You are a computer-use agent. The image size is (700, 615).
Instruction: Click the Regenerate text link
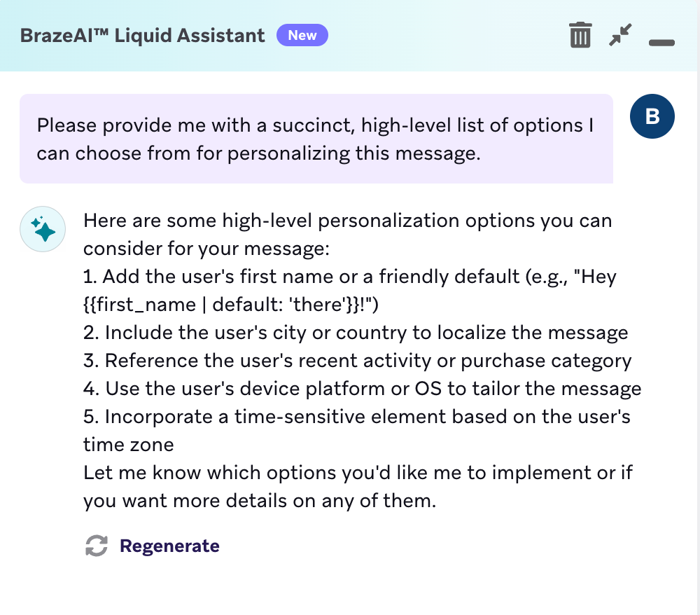pos(169,546)
